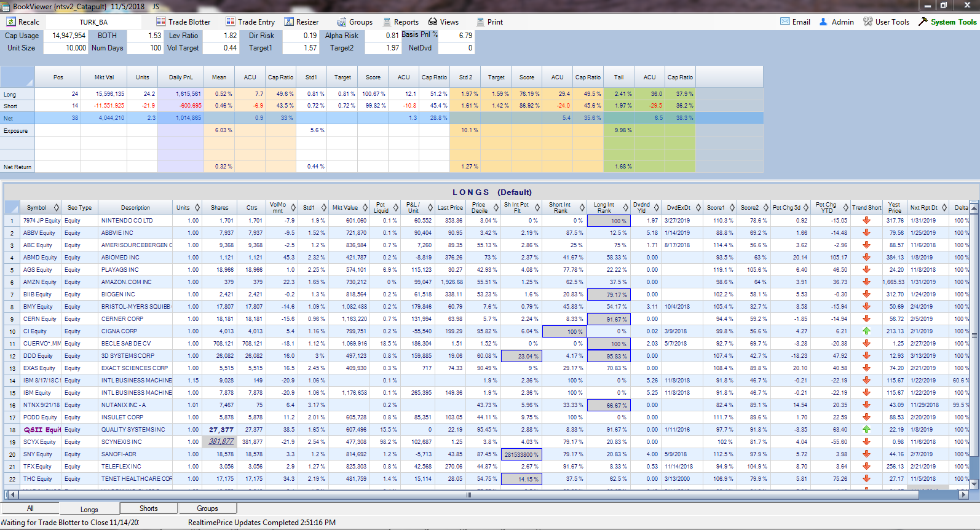Launch the Resizer tool

[301, 22]
